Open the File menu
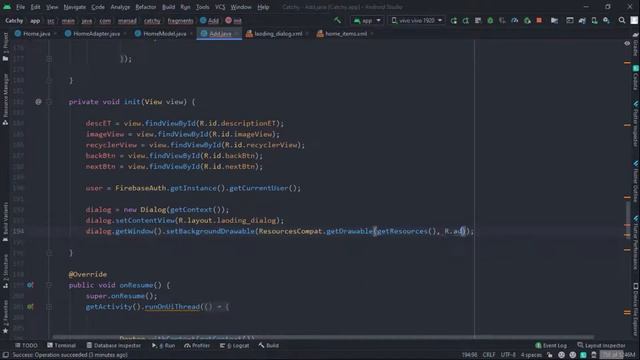640x360 pixels. [20, 7]
